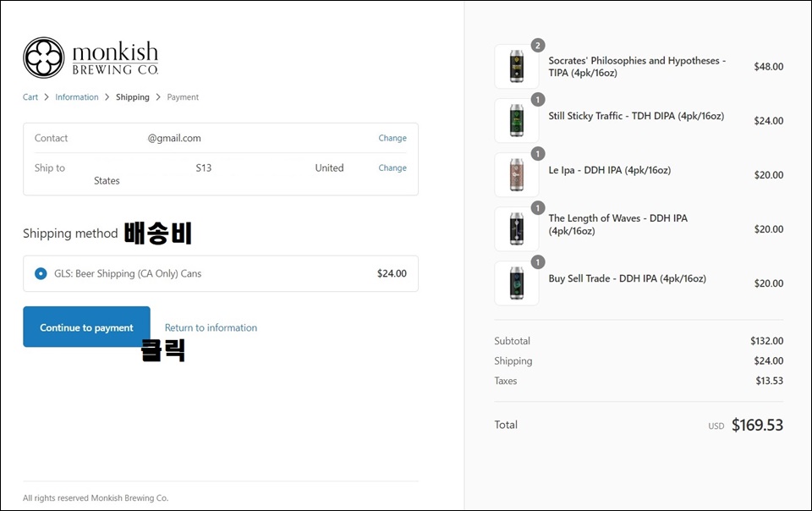
Task: Click the $48.00 item price
Action: click(769, 66)
